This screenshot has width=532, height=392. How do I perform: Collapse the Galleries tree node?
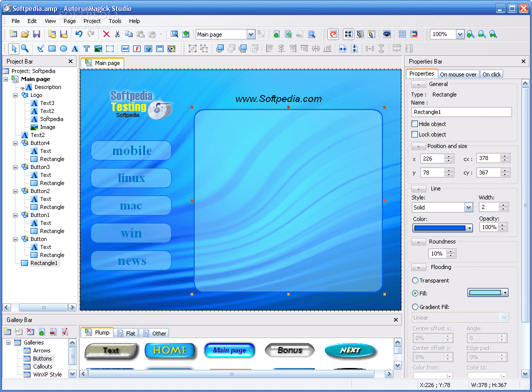click(9, 343)
